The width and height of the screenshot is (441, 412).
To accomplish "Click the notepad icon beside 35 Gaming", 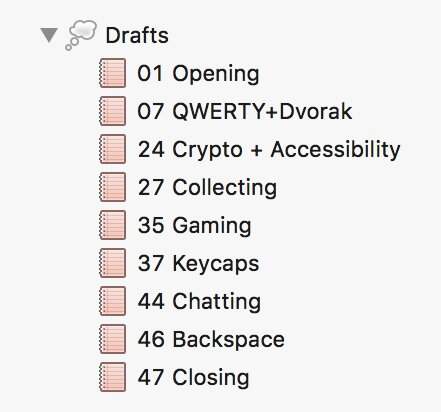I will 113,225.
